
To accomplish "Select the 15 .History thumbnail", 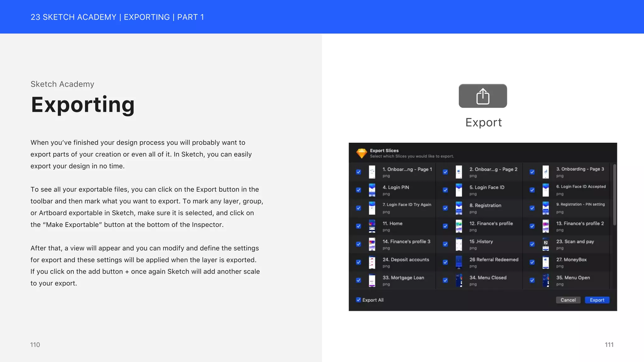I will pos(459,244).
